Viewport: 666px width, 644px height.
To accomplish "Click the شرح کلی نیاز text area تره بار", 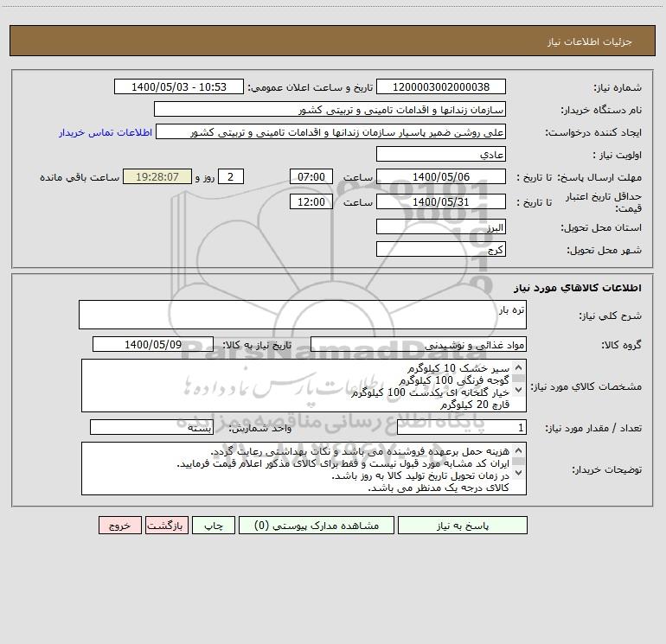I will click(x=303, y=315).
